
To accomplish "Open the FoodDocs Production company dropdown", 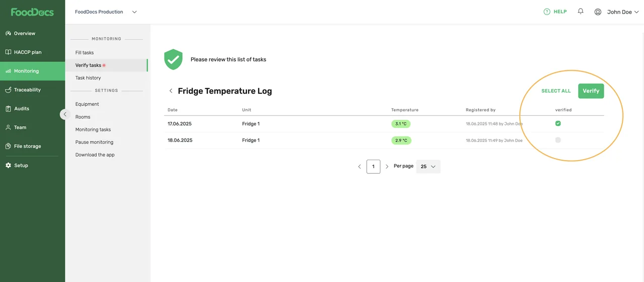I will point(106,12).
